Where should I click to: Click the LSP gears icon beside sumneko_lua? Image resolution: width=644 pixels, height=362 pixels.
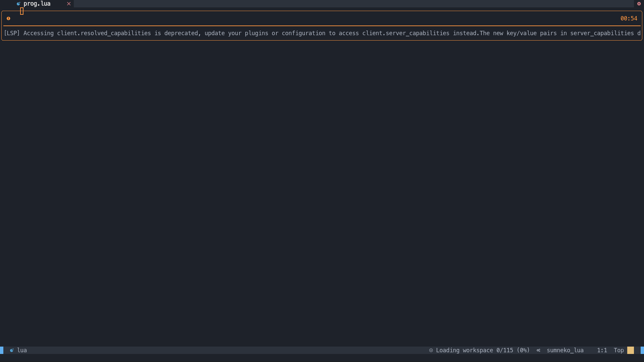click(538, 350)
